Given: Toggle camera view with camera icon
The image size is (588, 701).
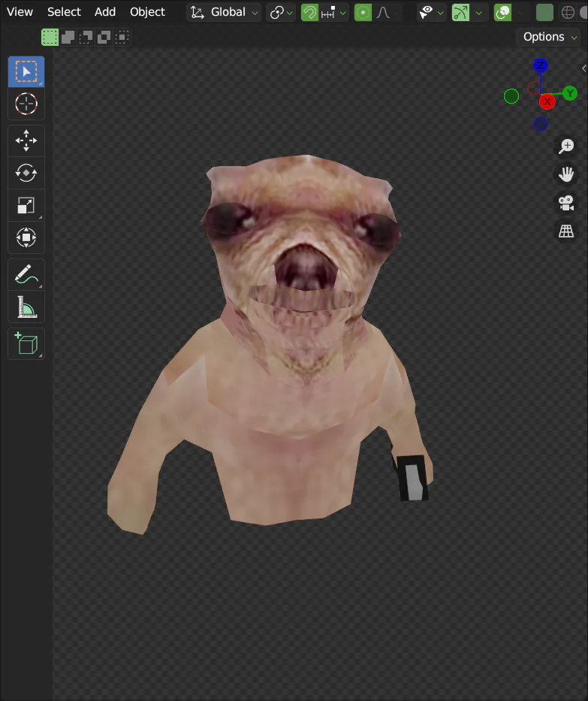Looking at the screenshot, I should click(x=566, y=203).
